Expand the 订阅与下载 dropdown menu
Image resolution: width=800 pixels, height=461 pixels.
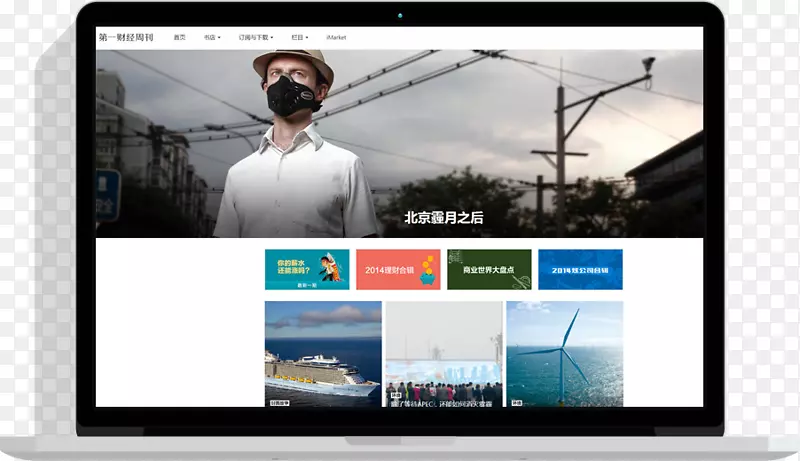pos(256,37)
